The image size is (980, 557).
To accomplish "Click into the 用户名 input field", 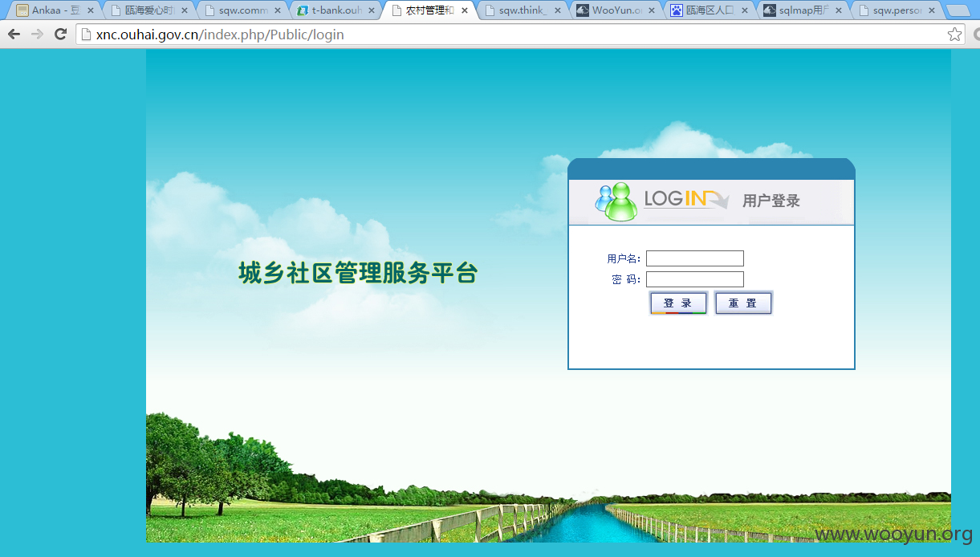I will click(695, 258).
